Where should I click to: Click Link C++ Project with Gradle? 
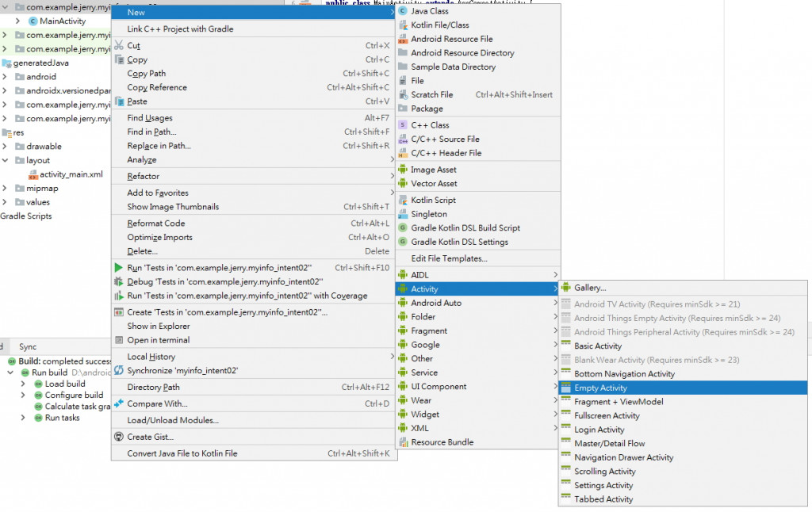[255, 29]
